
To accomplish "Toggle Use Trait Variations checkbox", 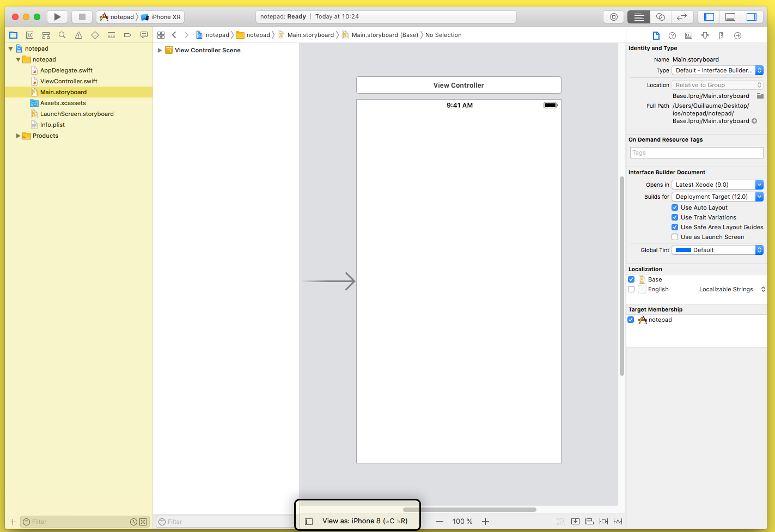I will pos(675,217).
